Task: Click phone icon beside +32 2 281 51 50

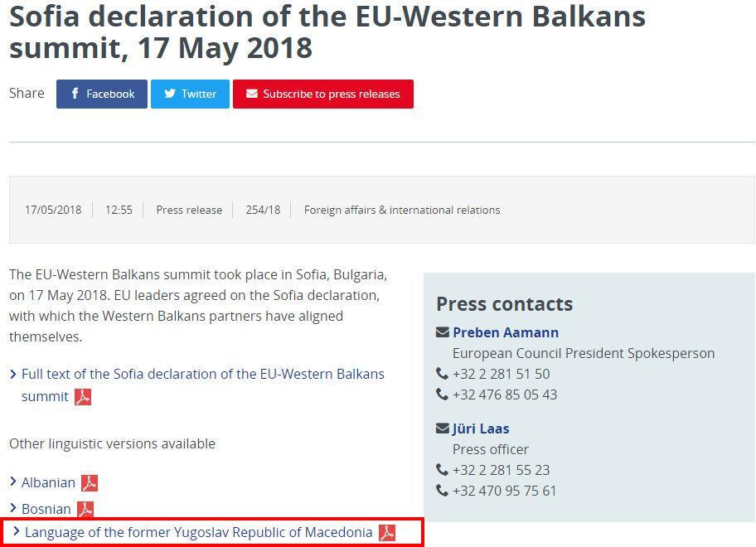Action: coord(443,374)
